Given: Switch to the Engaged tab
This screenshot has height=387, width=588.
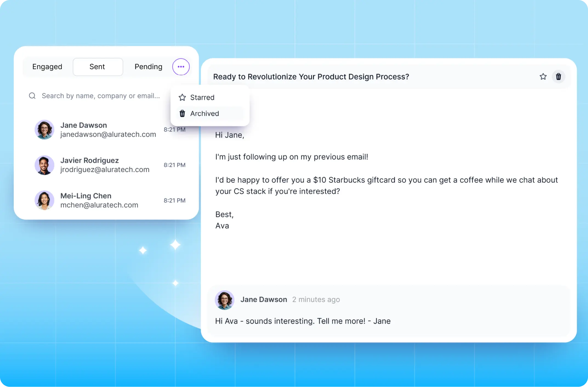Looking at the screenshot, I should pos(47,67).
